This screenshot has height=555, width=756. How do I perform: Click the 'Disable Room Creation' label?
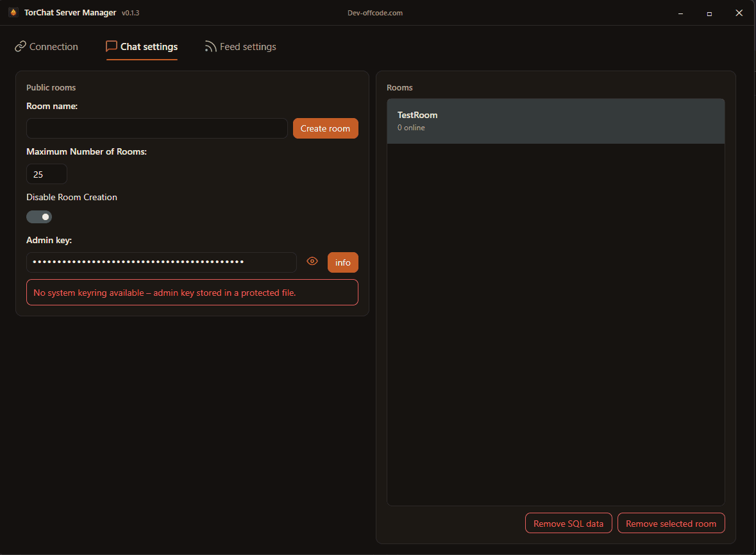[72, 197]
